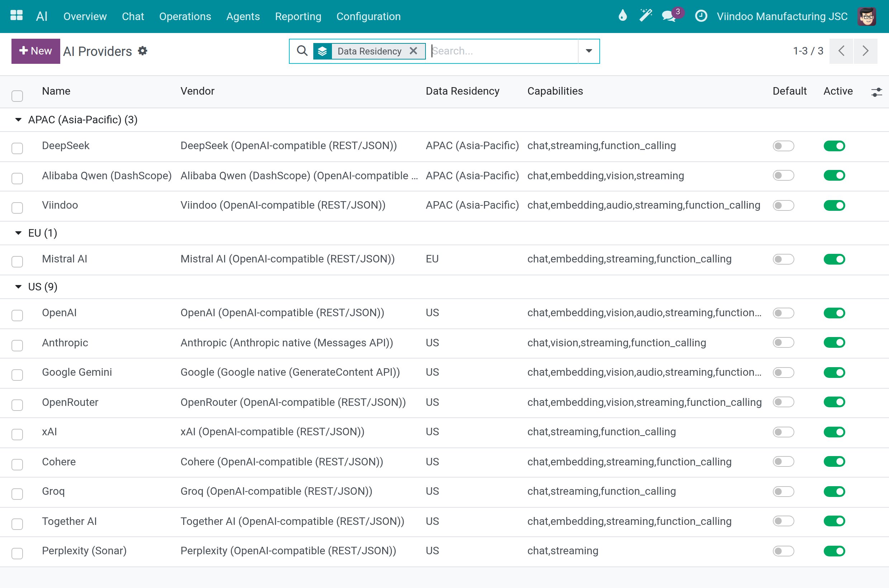Switch company via Viindoo Manufacturing JSC
889x588 pixels.
(x=782, y=16)
